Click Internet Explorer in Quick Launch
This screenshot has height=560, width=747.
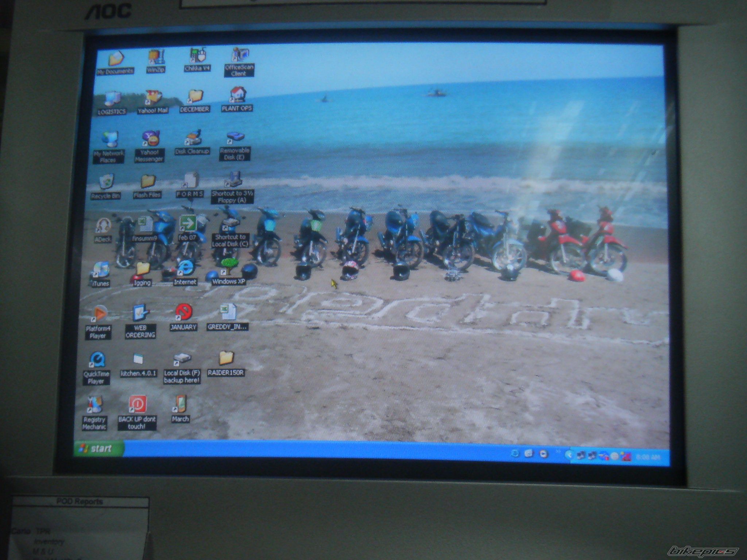tap(515, 454)
